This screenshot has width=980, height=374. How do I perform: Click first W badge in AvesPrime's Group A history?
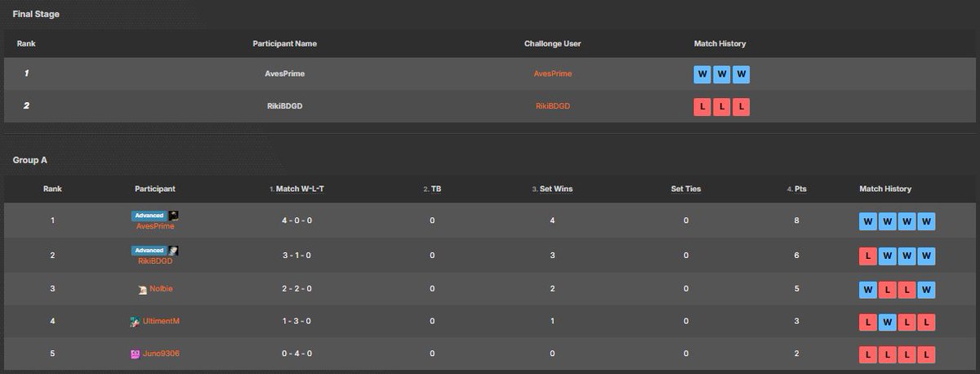[x=868, y=221]
